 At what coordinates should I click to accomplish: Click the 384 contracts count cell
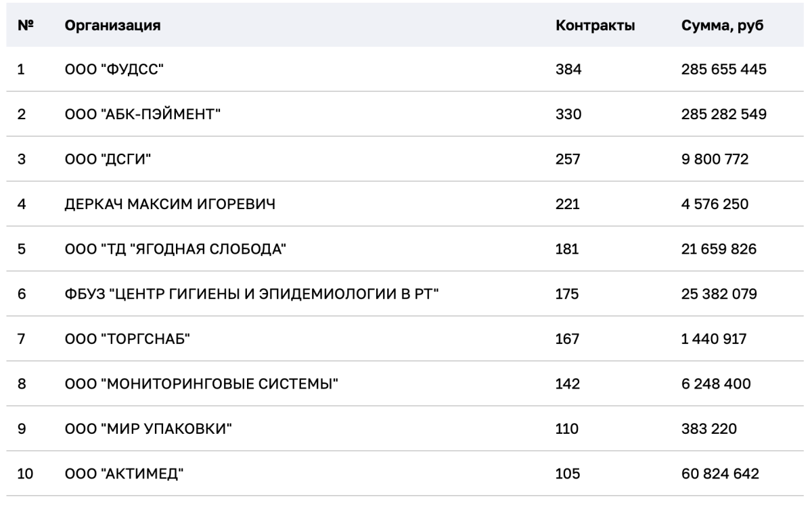568,69
